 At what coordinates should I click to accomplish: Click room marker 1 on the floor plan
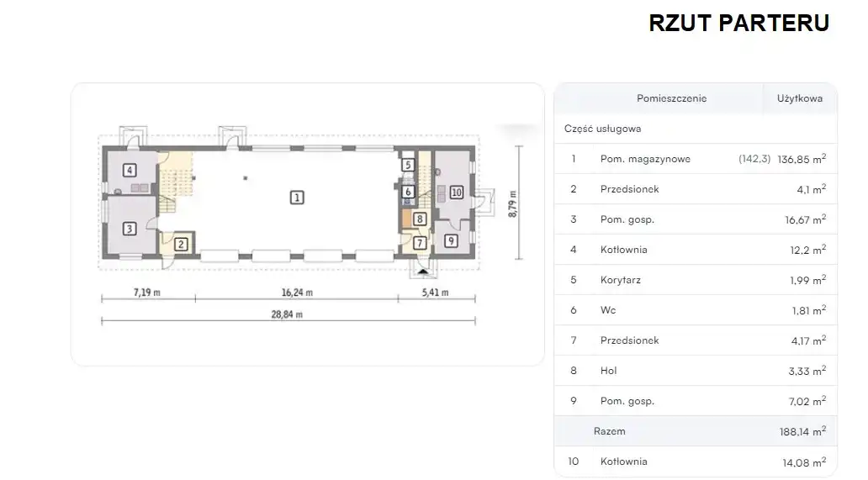click(297, 198)
